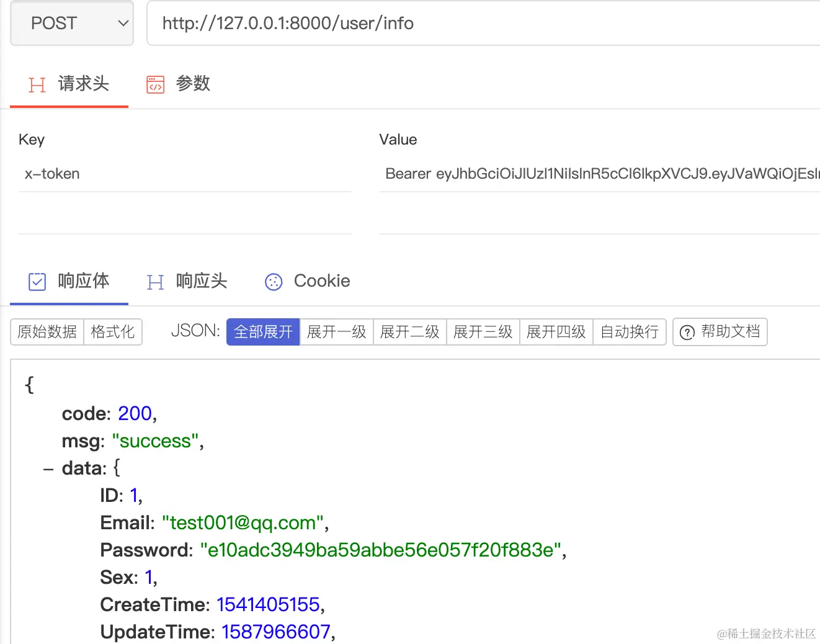Image resolution: width=820 pixels, height=644 pixels.
Task: Select 展开三级 JSON level
Action: coord(483,332)
